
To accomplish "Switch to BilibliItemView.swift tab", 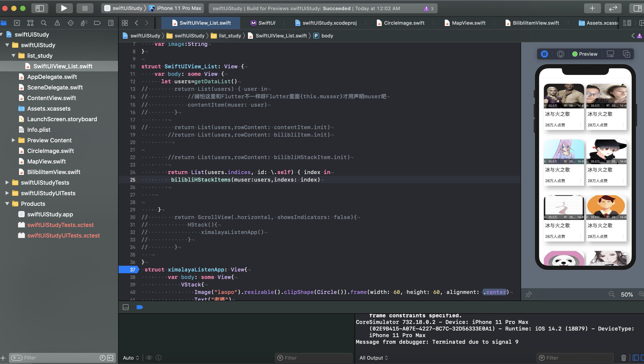I will coord(532,23).
